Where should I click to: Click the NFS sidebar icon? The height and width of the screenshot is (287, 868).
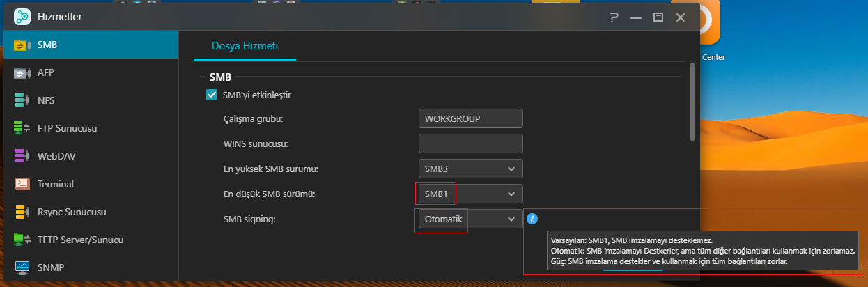pos(22,100)
